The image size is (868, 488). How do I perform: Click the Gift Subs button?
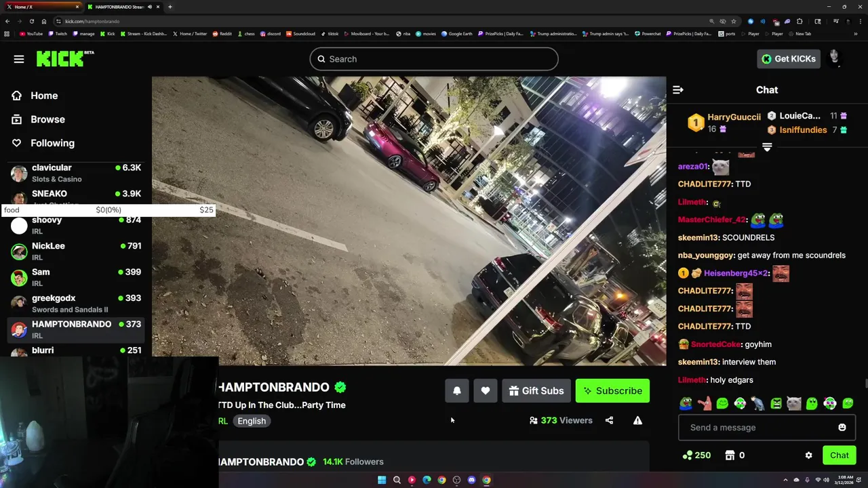pos(536,391)
